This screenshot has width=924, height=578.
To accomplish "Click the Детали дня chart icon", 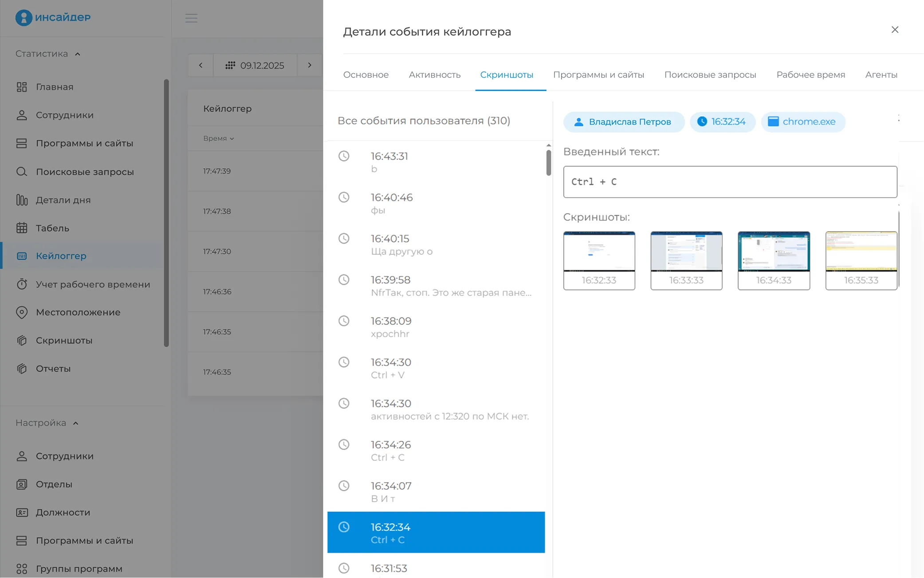I will click(22, 200).
